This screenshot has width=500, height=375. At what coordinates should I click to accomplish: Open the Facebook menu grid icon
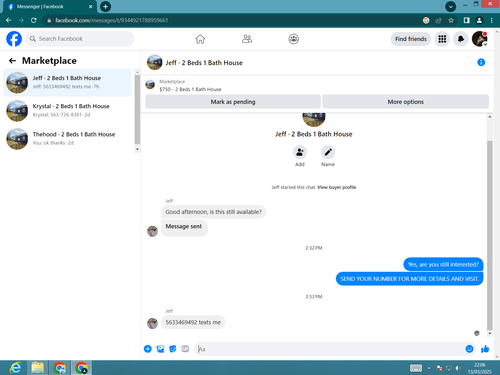click(x=442, y=39)
